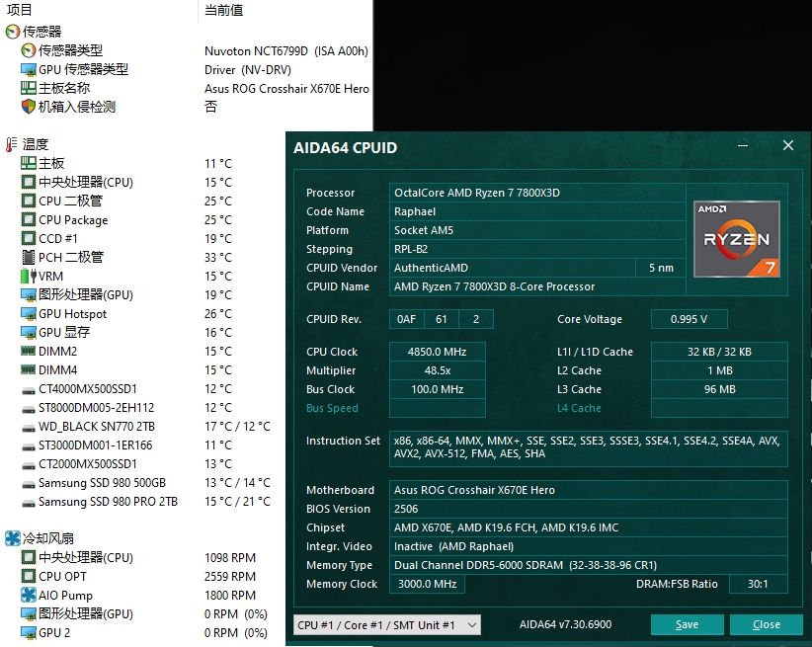Click the 主板名称 motherboard icon

pyautogui.click(x=29, y=88)
